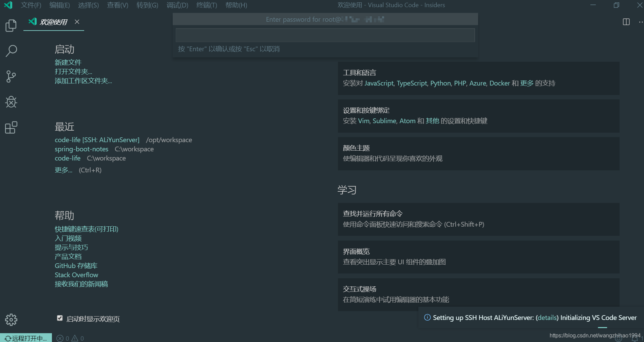Toggle 启动时显示欢迎页 checkbox
The width and height of the screenshot is (644, 342).
(x=60, y=318)
